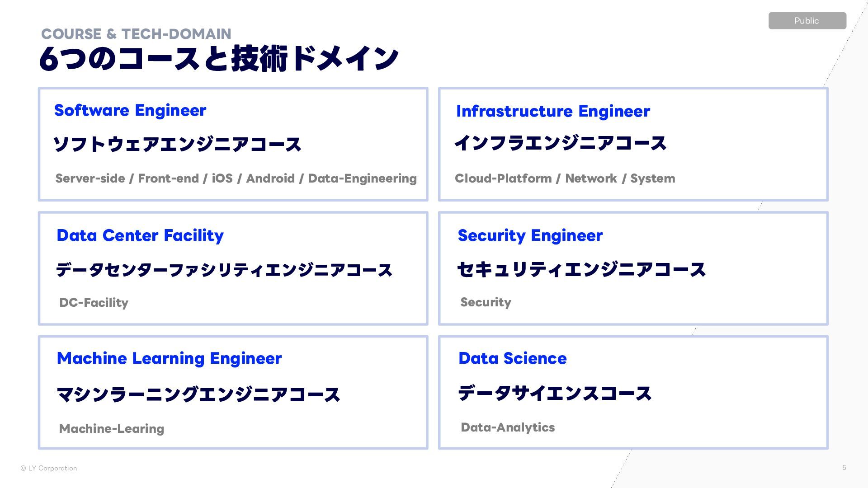Click the COURSE & TECH-DOMAIN subtitle

(x=136, y=34)
